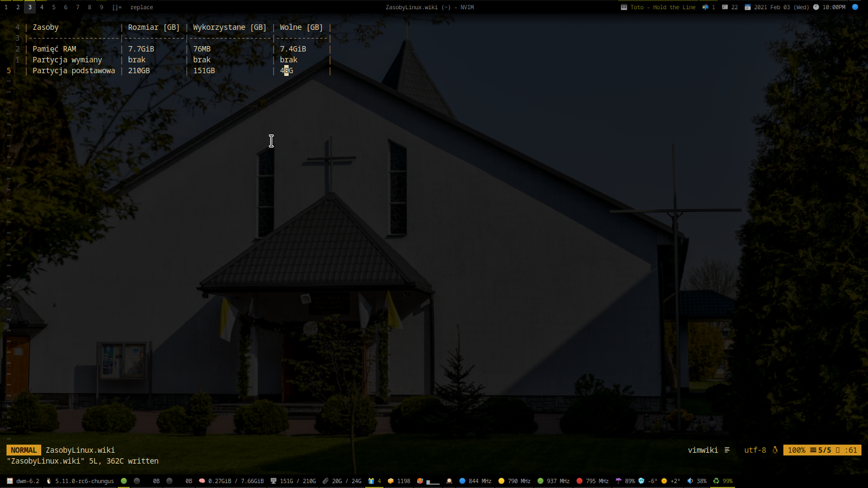Open the calendar icon next to the date
Screen dimensions: 868x488
point(748,7)
